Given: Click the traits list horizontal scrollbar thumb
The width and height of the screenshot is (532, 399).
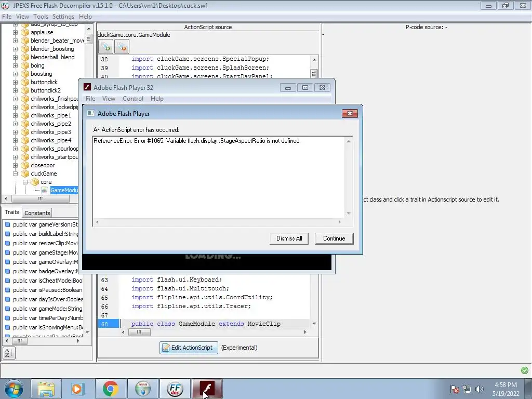Looking at the screenshot, I should pyautogui.click(x=20, y=341).
